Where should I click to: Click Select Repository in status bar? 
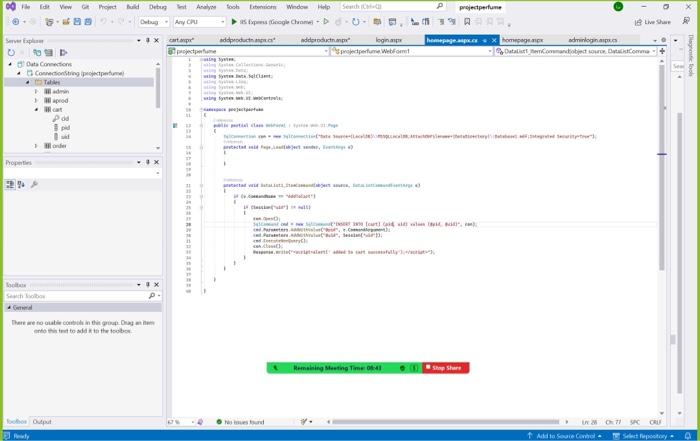643,436
